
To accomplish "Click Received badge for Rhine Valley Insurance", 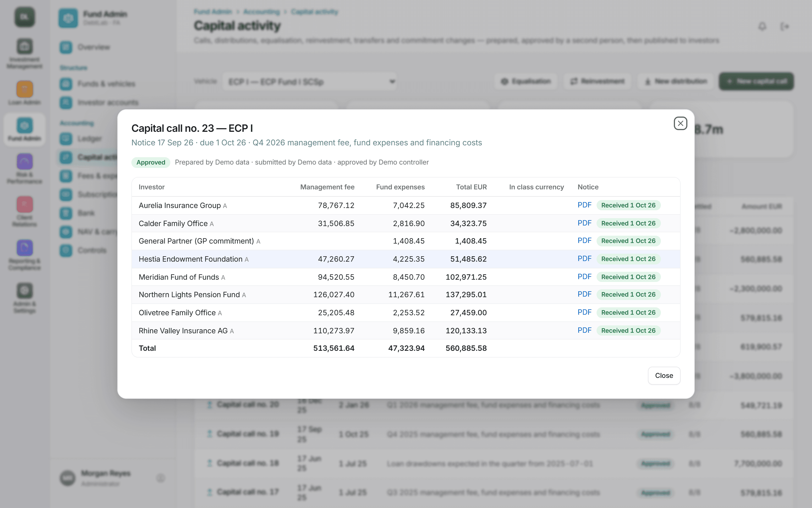I will pos(628,330).
